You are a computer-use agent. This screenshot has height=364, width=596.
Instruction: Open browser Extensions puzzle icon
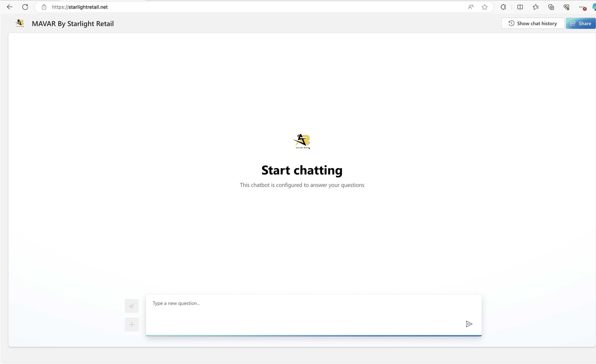point(503,7)
